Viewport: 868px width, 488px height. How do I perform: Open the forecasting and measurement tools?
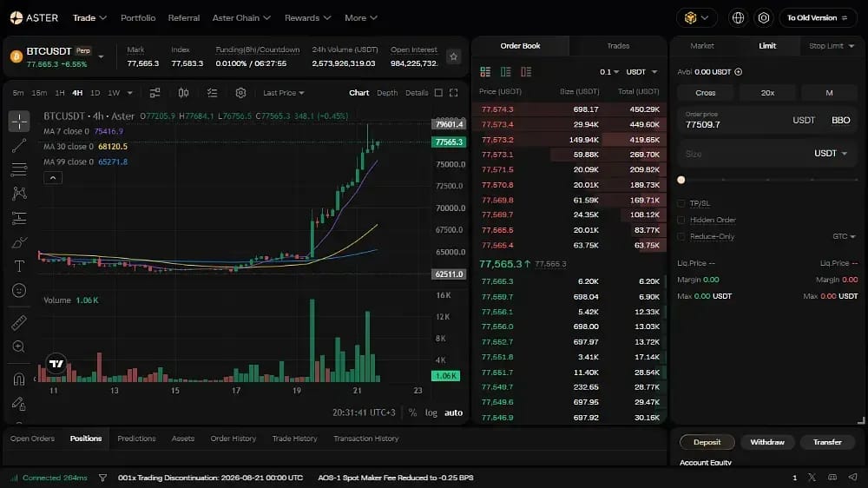click(x=19, y=218)
